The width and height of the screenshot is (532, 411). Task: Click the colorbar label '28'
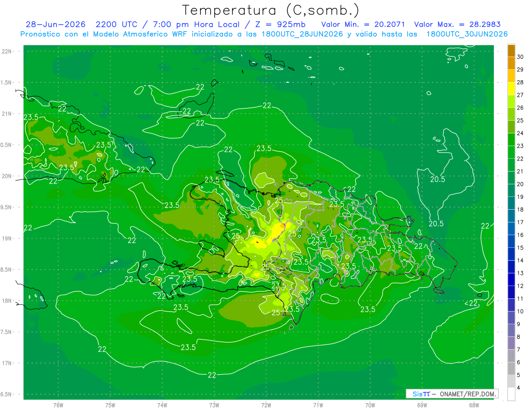click(521, 82)
